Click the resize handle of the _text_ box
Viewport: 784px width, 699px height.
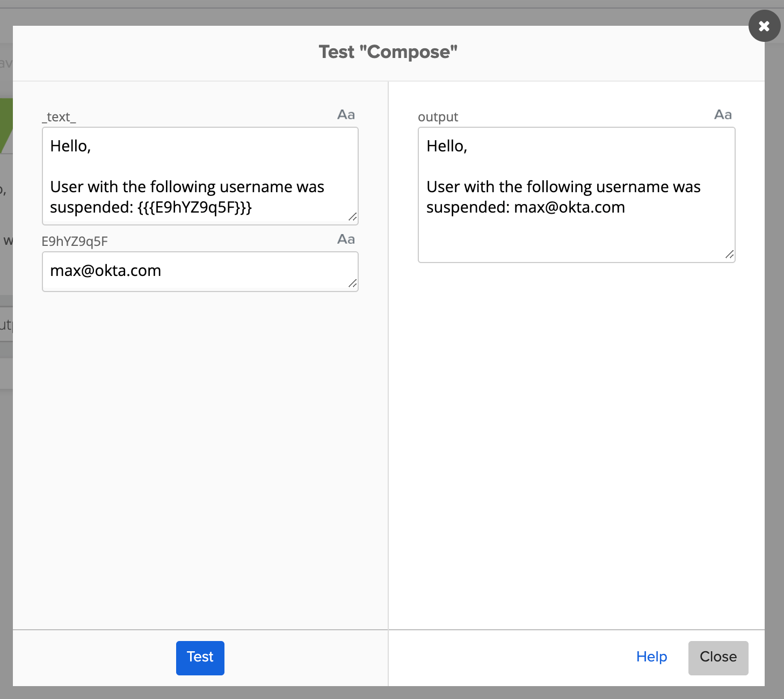[352, 217]
